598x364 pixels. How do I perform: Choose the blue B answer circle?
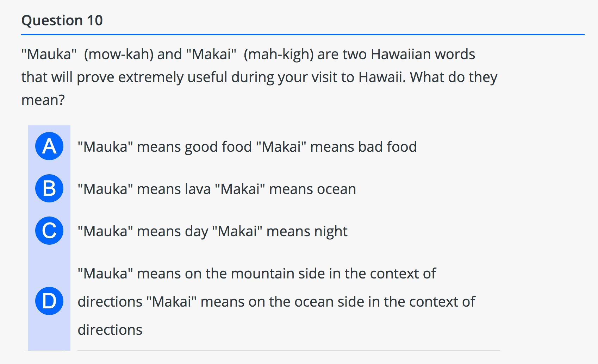click(49, 188)
